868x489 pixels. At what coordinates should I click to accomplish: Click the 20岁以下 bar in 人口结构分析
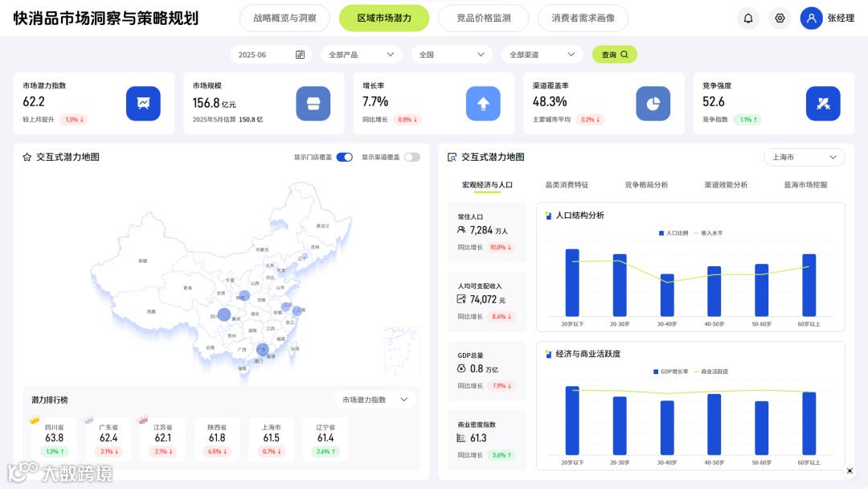pos(572,282)
